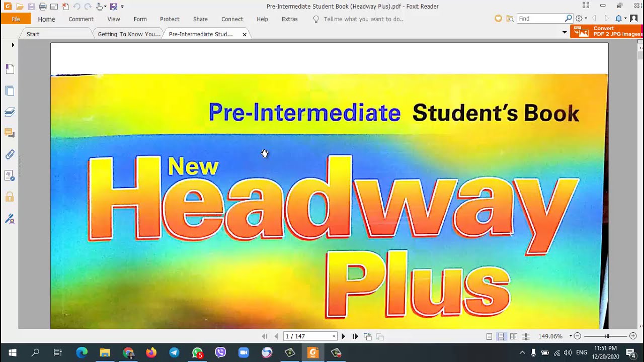Image resolution: width=644 pixels, height=362 pixels.
Task: Open the customize quick access toolbar dropdown
Action: click(x=122, y=7)
